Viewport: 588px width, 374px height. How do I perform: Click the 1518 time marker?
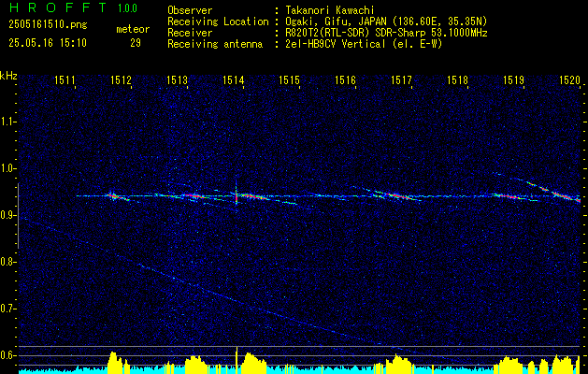click(x=457, y=79)
